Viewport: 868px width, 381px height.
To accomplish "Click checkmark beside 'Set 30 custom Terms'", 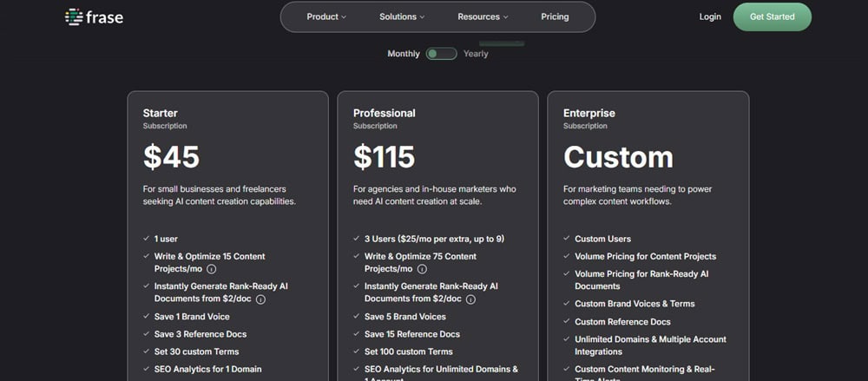I will (x=146, y=351).
